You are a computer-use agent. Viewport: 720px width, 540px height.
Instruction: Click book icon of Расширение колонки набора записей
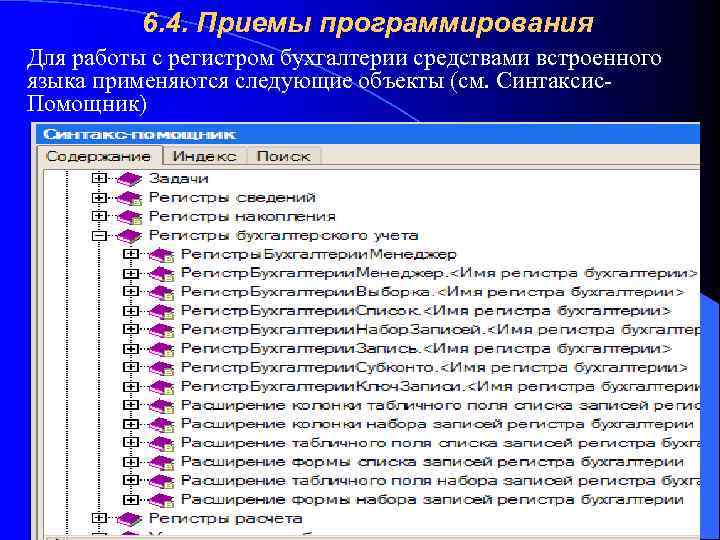pyautogui.click(x=162, y=425)
